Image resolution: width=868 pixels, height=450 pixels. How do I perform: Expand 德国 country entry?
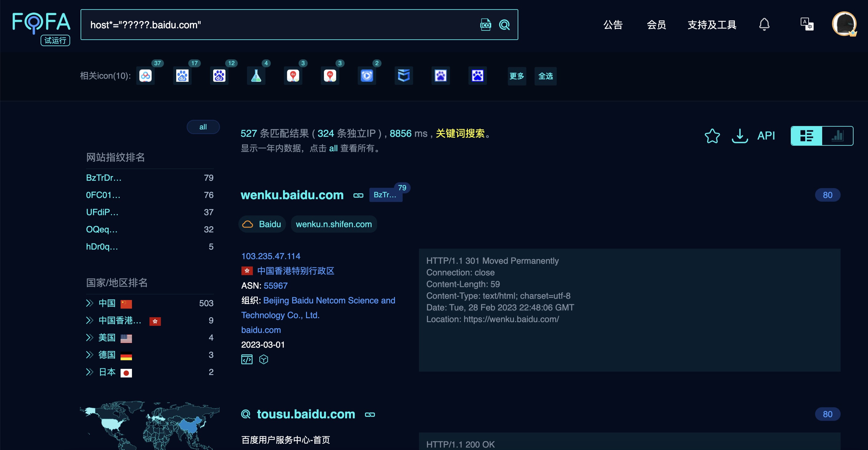(x=89, y=355)
